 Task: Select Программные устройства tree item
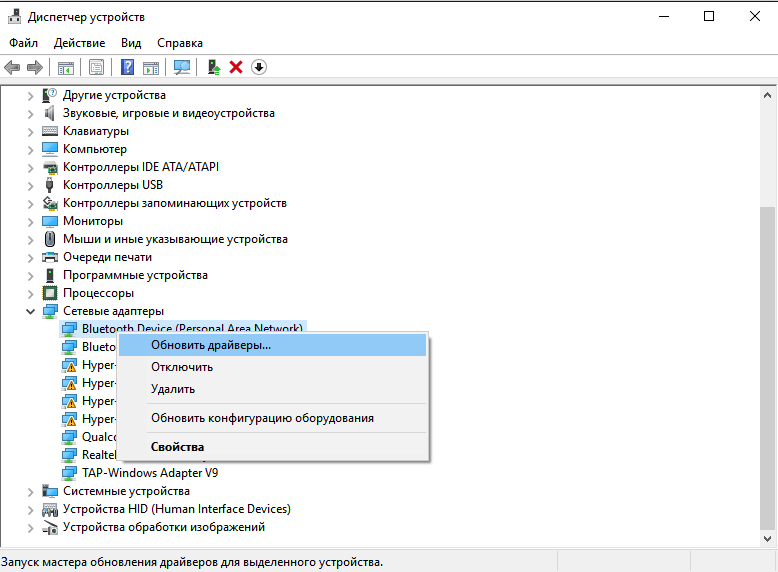[x=135, y=275]
